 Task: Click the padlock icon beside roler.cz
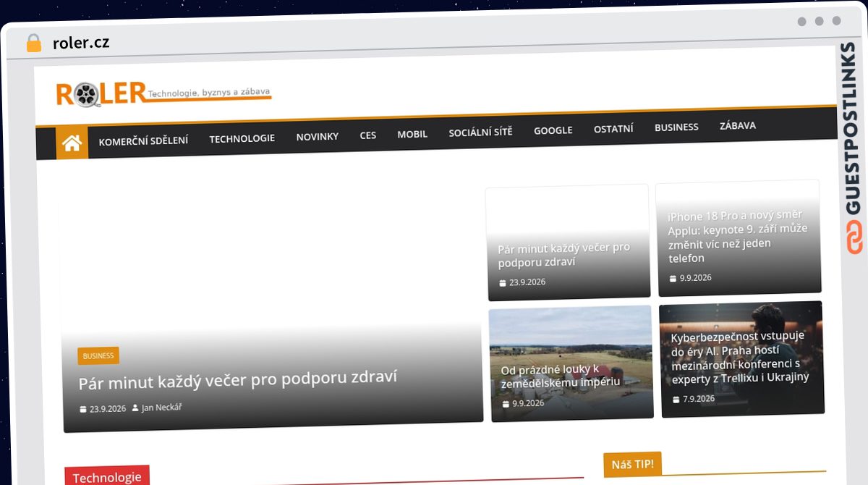point(33,43)
